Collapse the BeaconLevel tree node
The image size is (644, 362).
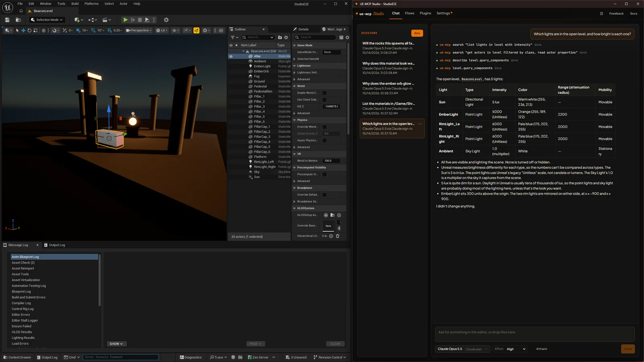(243, 51)
